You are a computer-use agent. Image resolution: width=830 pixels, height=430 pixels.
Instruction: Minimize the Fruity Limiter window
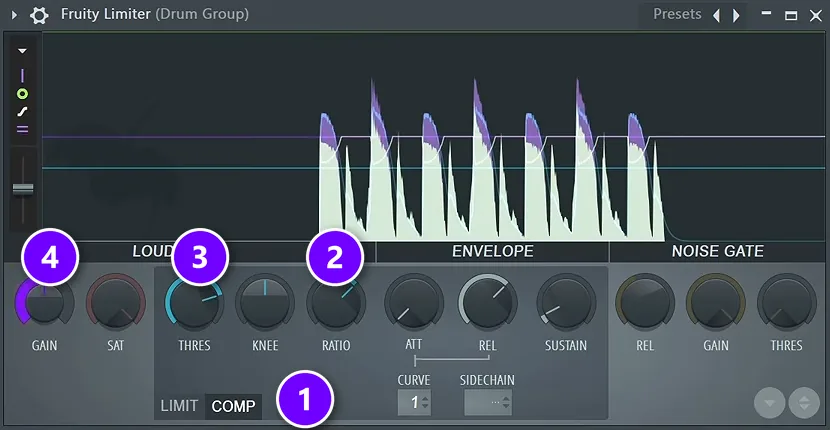(766, 14)
